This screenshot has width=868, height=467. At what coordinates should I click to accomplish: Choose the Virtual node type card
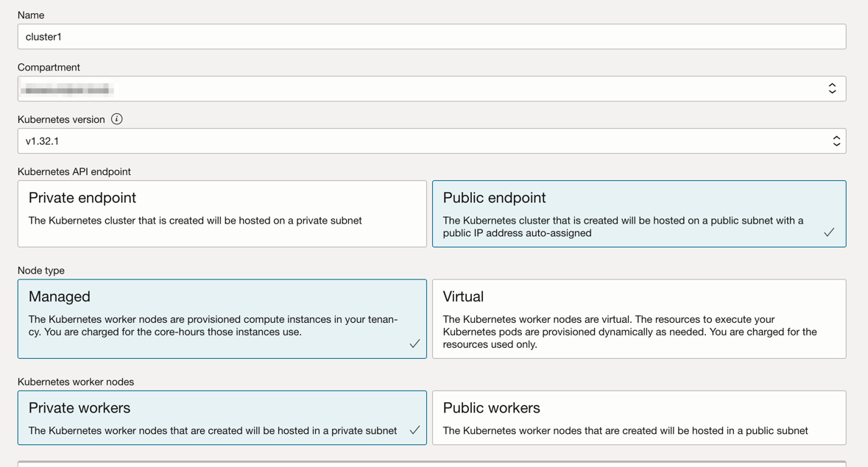pyautogui.click(x=639, y=319)
